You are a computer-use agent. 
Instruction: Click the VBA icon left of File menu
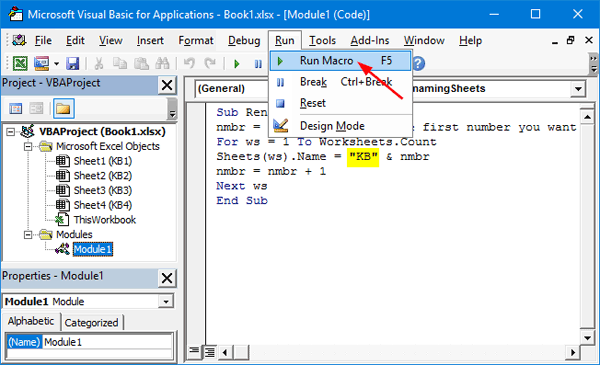tap(19, 40)
